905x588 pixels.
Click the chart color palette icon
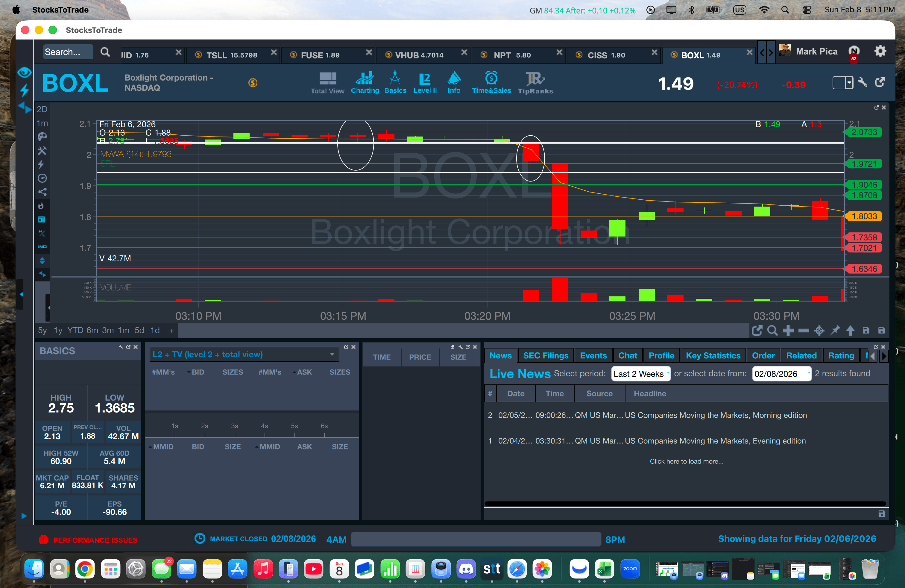(42, 137)
